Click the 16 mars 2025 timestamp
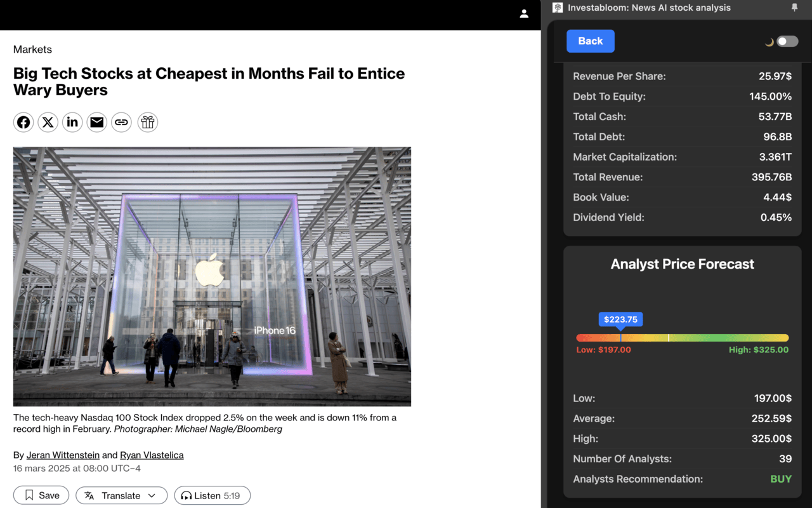 [x=77, y=469]
